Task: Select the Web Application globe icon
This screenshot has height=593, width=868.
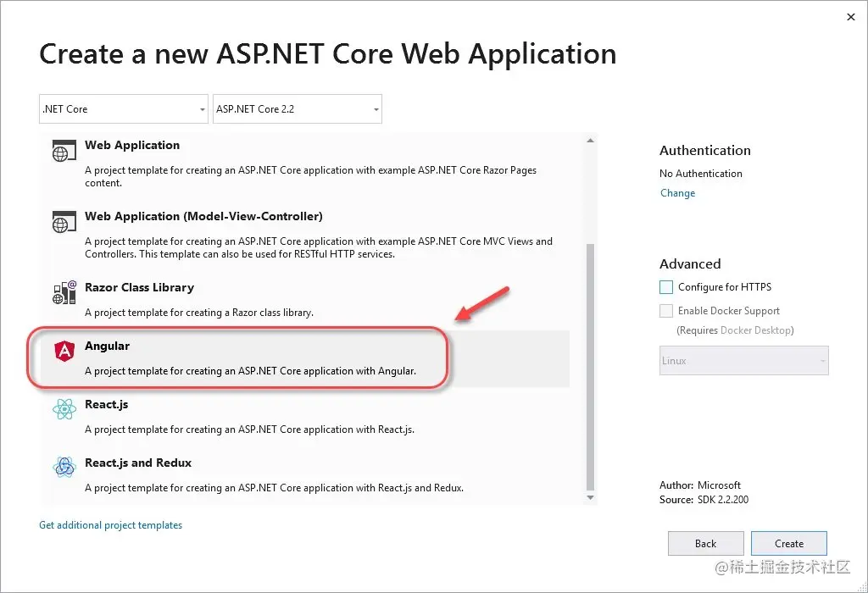Action: [x=64, y=151]
